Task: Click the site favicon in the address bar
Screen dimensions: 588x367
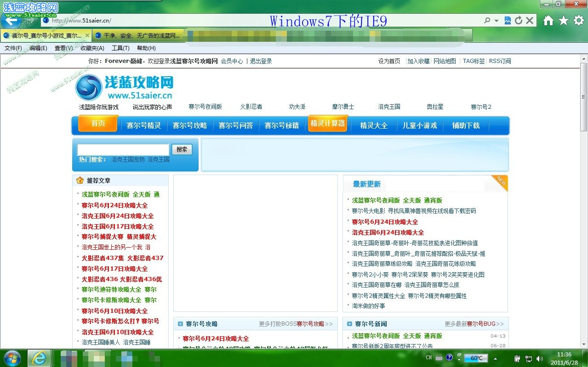Action: [x=45, y=20]
